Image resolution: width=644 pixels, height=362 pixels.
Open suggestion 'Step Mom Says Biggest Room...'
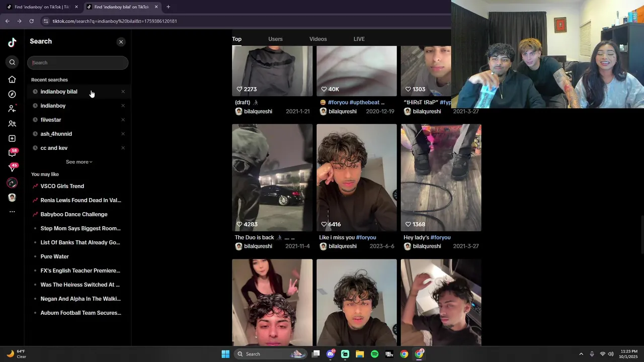tap(80, 228)
